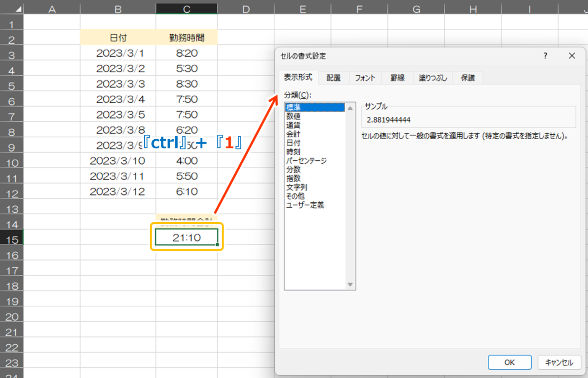This screenshot has width=588, height=378.
Task: Close the セルの書式設定 dialog
Action: tap(572, 56)
